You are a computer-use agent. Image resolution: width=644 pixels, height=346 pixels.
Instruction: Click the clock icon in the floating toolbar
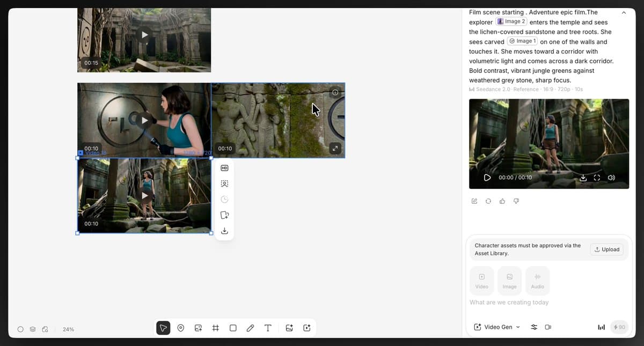click(224, 200)
